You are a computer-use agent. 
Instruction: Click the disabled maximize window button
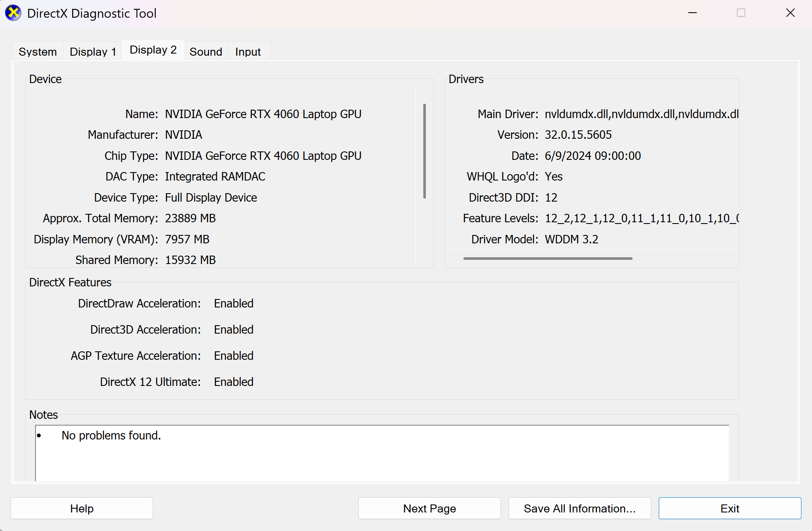pyautogui.click(x=741, y=13)
